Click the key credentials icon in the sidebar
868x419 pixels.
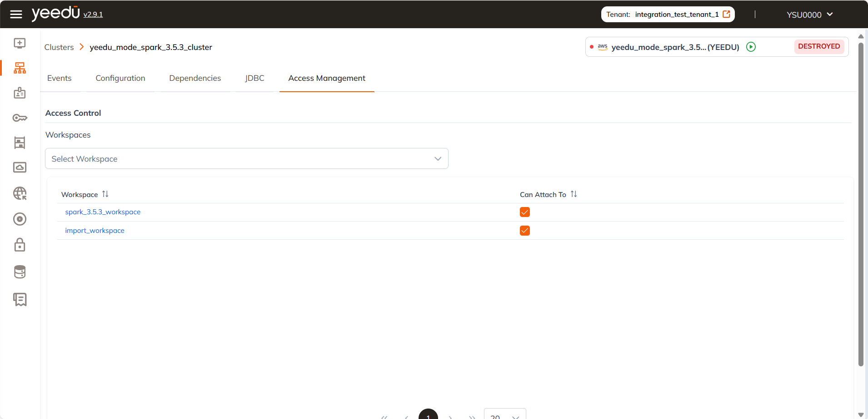19,118
